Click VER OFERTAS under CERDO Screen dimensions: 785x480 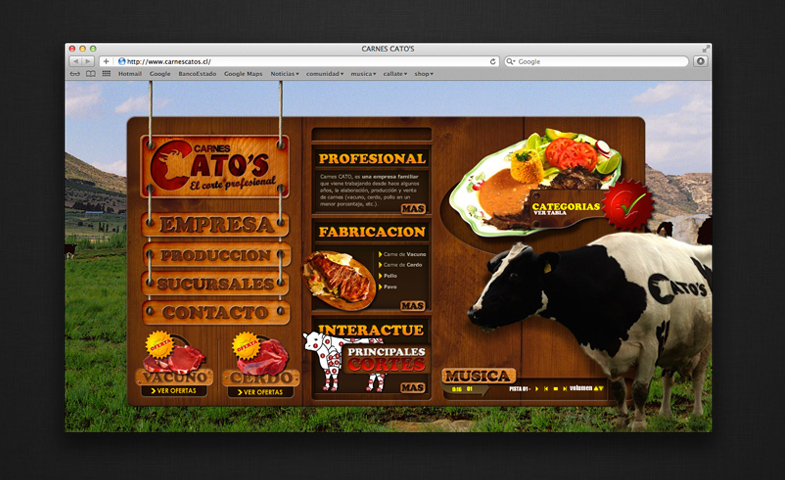(x=260, y=392)
